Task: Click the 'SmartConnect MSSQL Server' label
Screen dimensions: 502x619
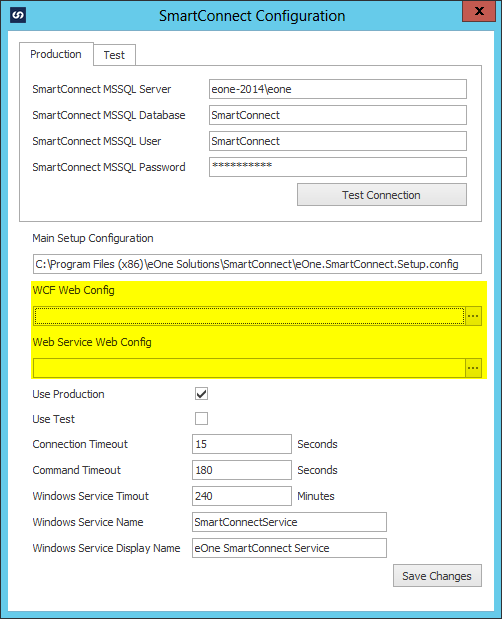Action: click(101, 89)
